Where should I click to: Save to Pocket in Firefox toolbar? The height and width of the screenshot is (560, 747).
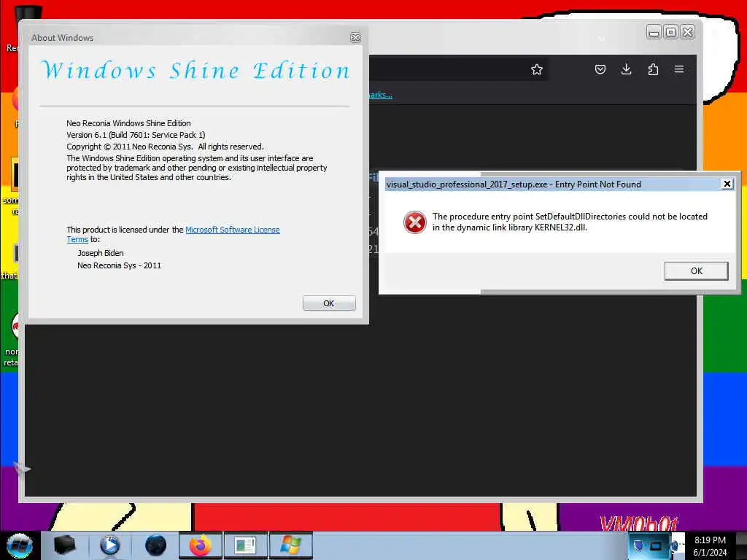click(600, 69)
